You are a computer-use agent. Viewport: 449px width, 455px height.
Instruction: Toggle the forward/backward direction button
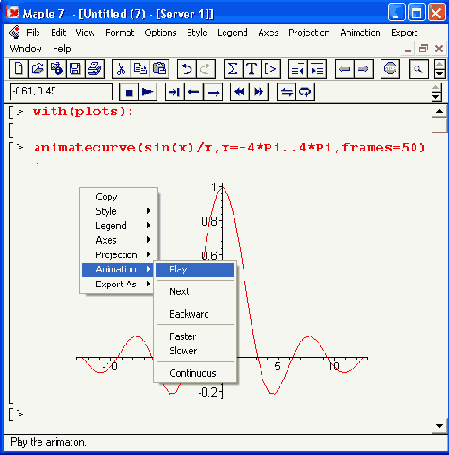287,92
